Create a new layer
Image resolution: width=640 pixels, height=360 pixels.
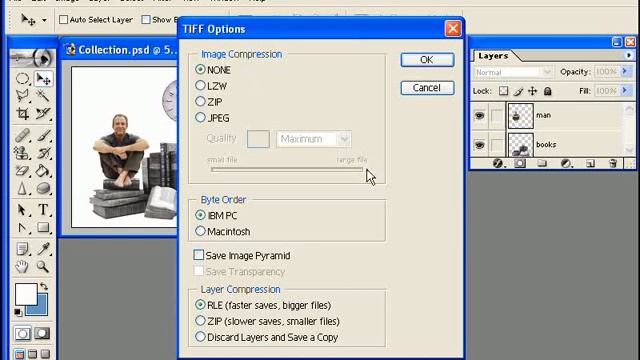[x=590, y=164]
